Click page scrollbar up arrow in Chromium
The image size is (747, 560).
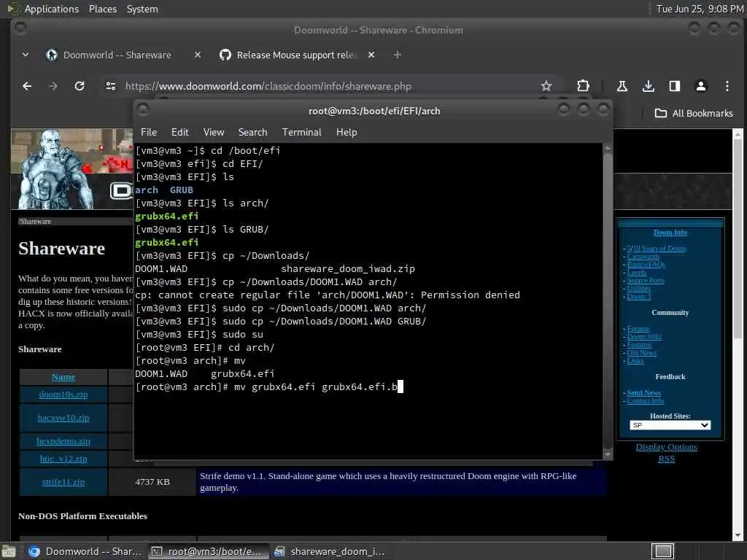pos(738,135)
